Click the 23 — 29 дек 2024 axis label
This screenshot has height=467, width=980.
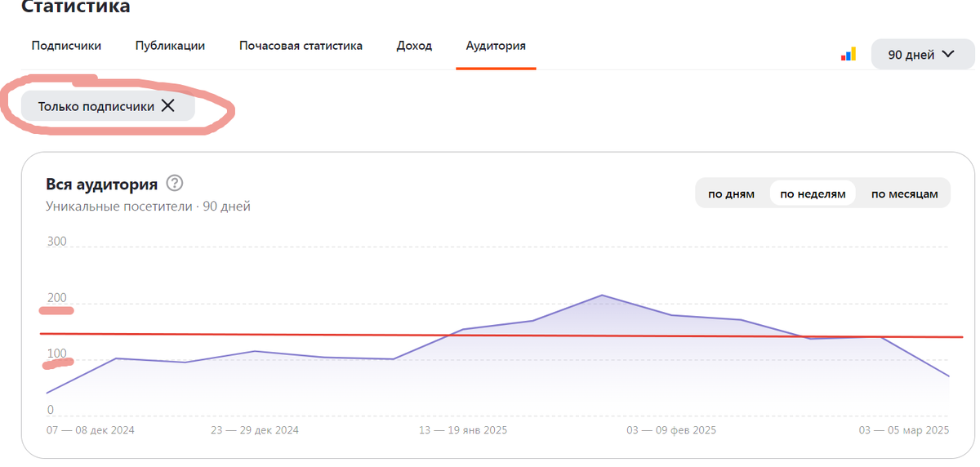255,430
